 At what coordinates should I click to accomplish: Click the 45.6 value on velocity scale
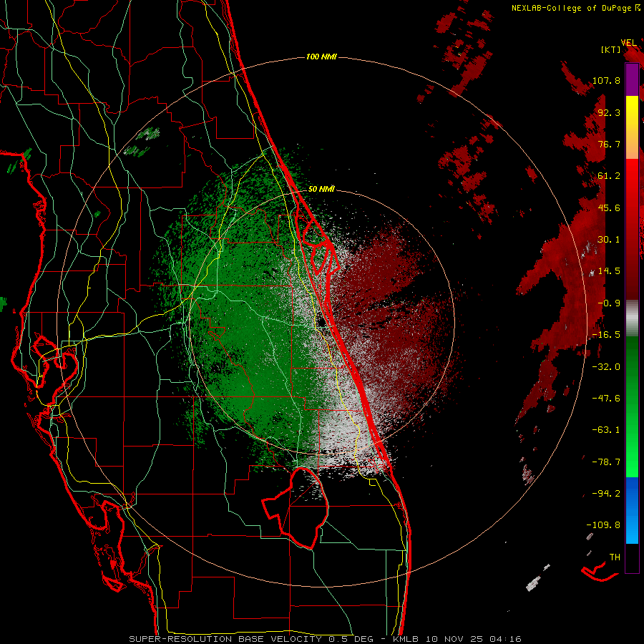click(609, 208)
